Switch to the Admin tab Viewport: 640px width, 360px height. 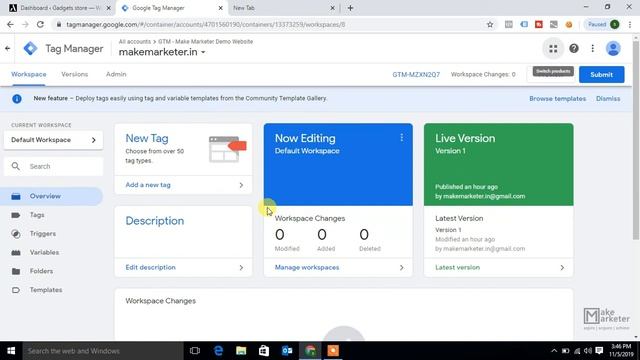(x=116, y=74)
